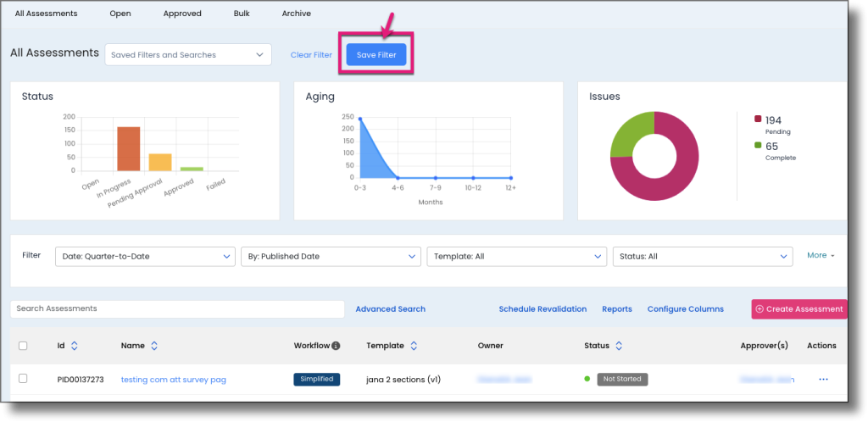This screenshot has height=422, width=868.
Task: Click Configure Columns link
Action: click(x=685, y=309)
